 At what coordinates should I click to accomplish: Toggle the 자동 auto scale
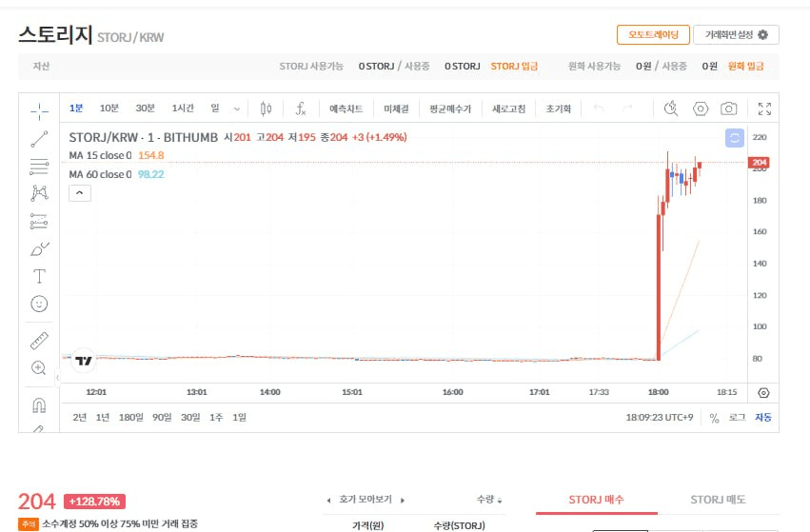click(x=763, y=418)
